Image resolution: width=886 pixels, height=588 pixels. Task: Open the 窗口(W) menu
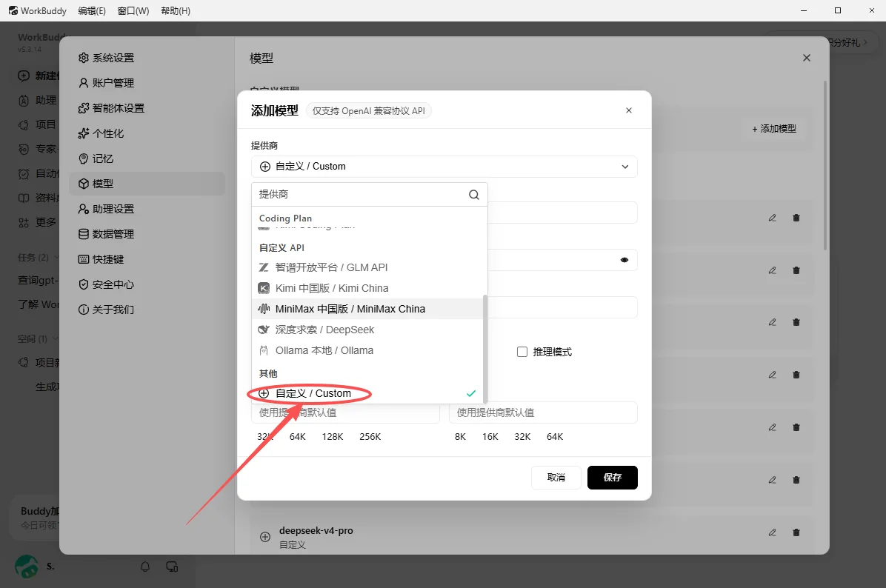coord(133,10)
